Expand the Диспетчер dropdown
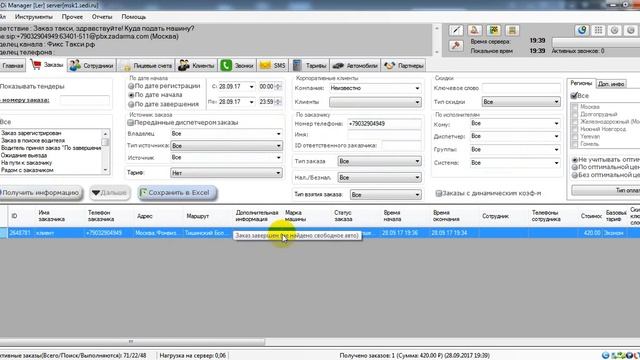This screenshot has height=360, width=640. tap(556, 136)
